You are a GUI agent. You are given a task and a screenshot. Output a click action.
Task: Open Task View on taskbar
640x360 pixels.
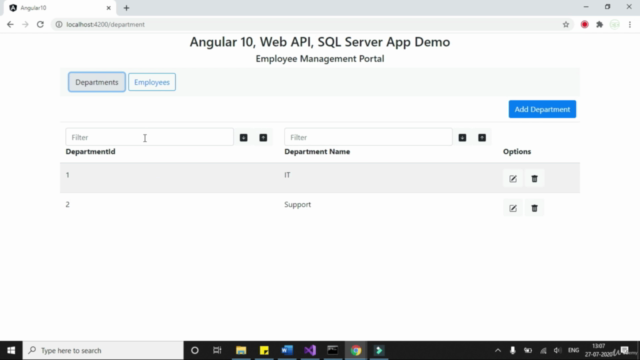[x=217, y=350]
